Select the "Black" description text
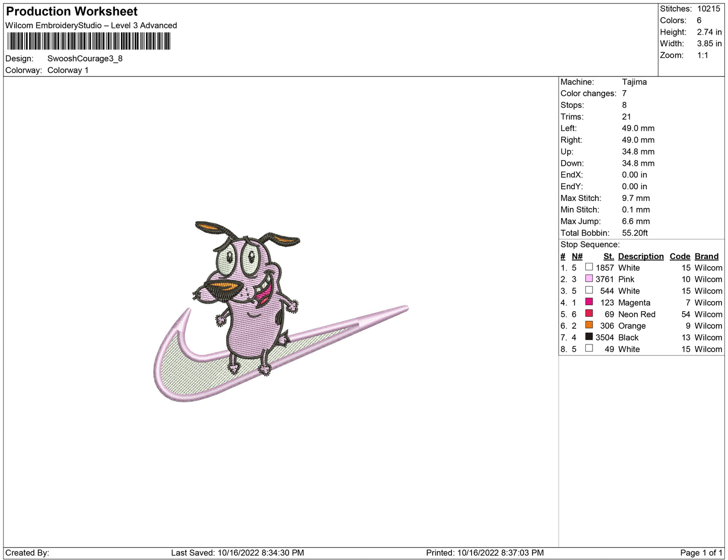Screen dimensions: 728x560 [628, 337]
